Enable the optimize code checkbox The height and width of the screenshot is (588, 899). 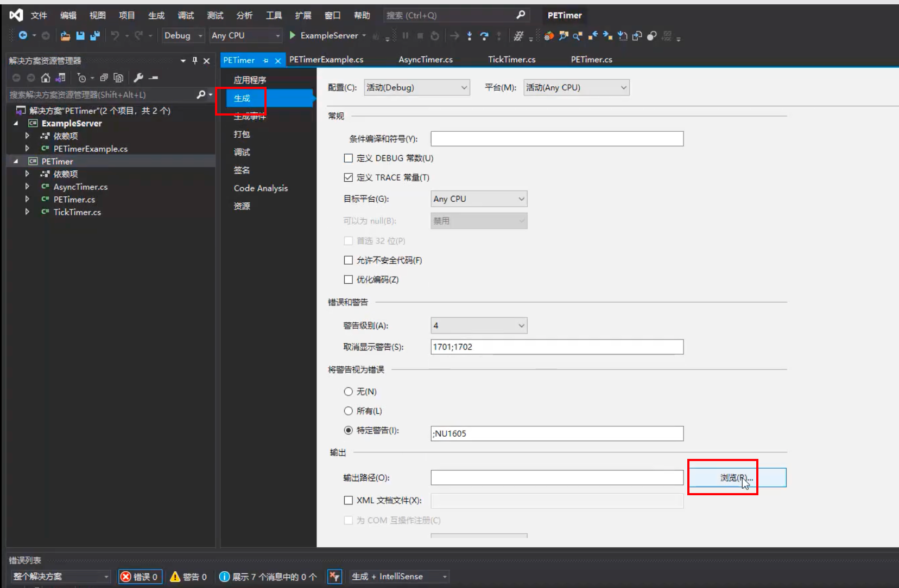point(349,279)
